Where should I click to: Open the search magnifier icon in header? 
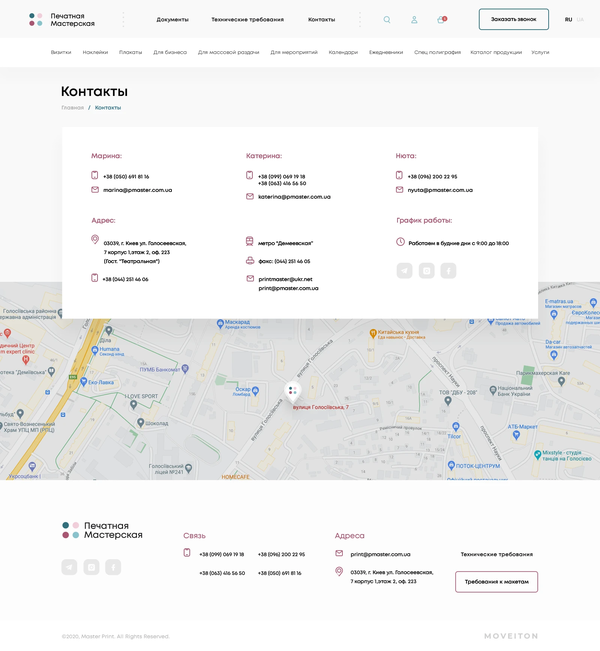387,19
